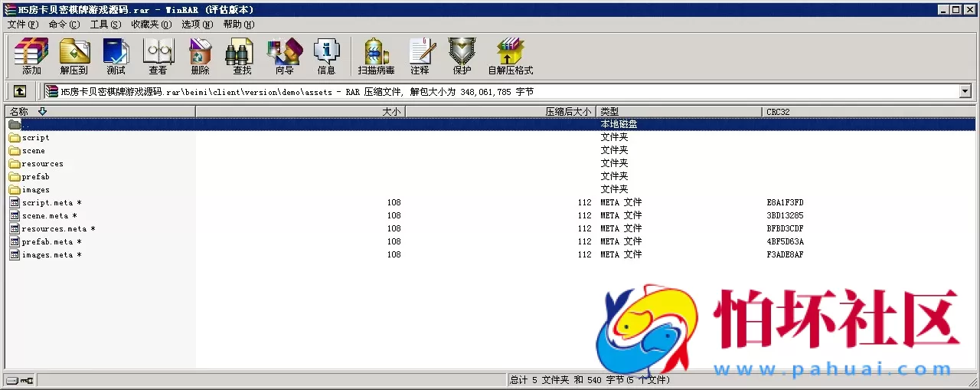Viewport: 980px width, 390px height.
Task: Click the 文件夹 type of the script folder row
Action: [614, 138]
